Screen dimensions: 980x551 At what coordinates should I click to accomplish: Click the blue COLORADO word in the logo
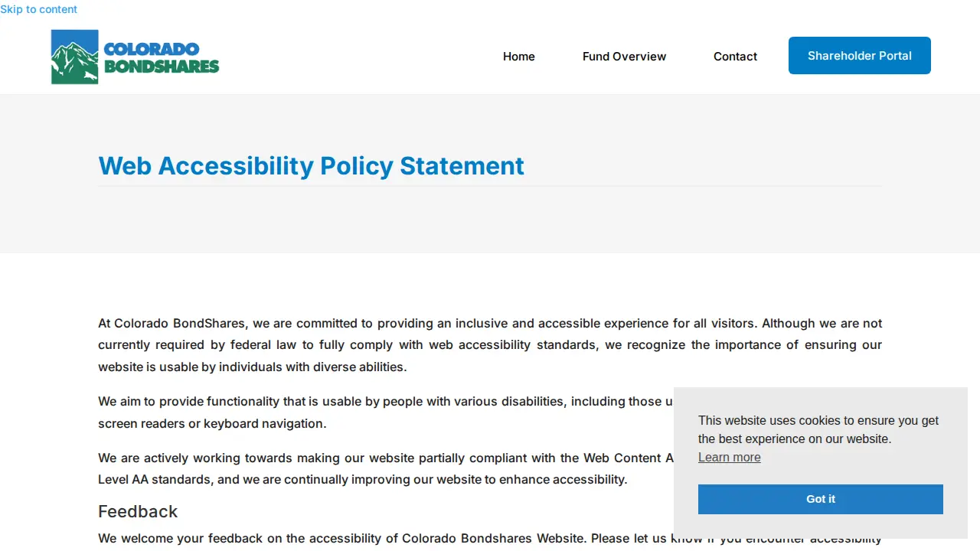pyautogui.click(x=152, y=50)
